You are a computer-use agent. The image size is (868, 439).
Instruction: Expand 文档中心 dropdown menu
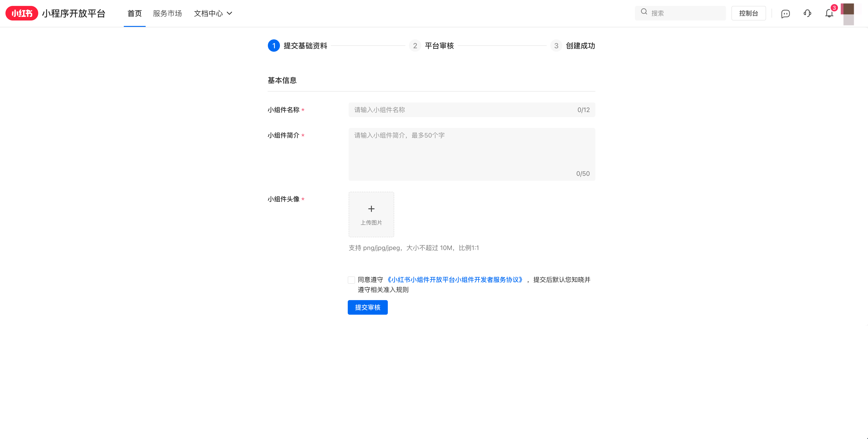tap(213, 13)
